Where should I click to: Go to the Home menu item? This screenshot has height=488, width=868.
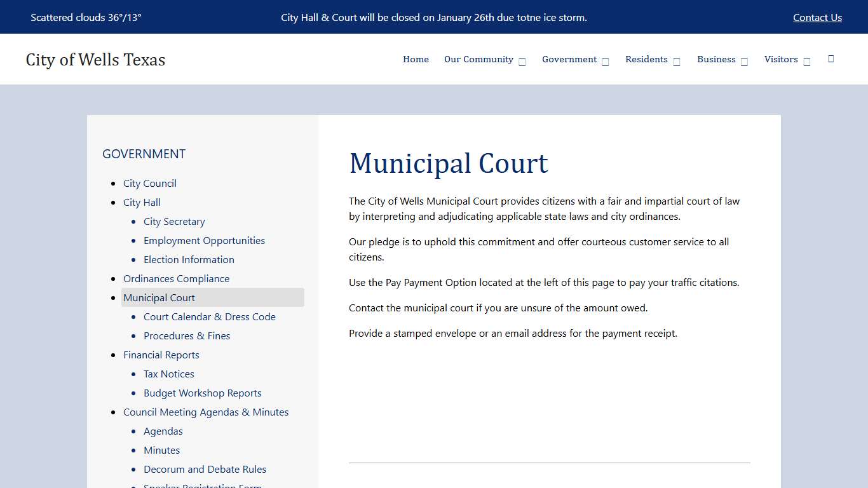[416, 58]
